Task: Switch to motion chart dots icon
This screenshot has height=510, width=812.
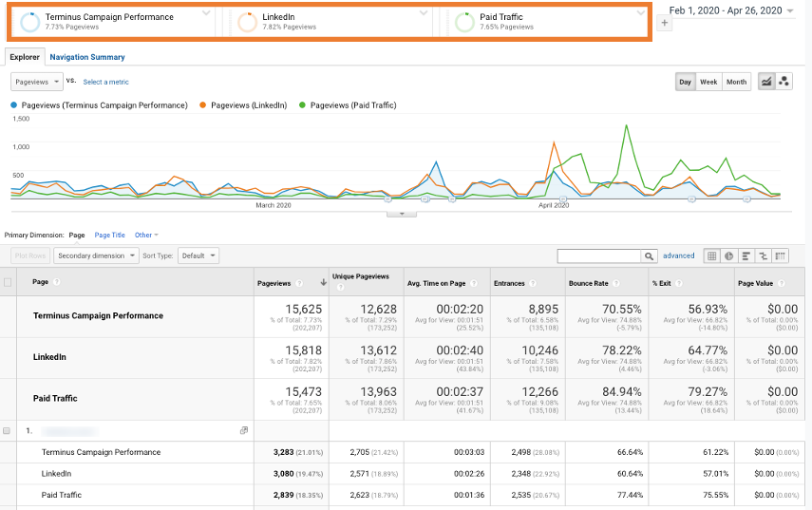Action: pos(784,82)
